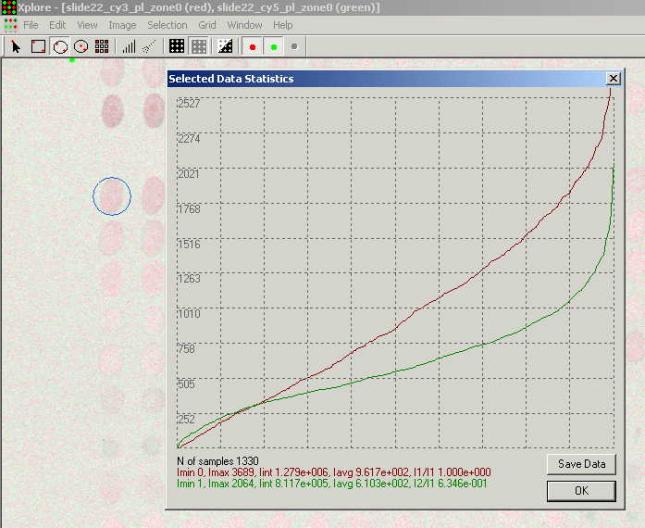This screenshot has height=528, width=645.
Task: Open the Selection menu
Action: tap(167, 24)
